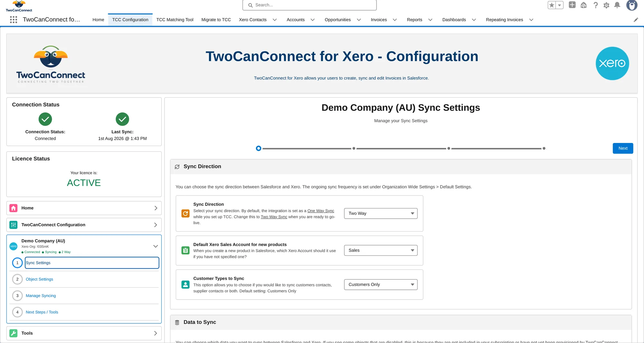Expand the Reports tab chevron
The width and height of the screenshot is (644, 343).
pos(430,20)
